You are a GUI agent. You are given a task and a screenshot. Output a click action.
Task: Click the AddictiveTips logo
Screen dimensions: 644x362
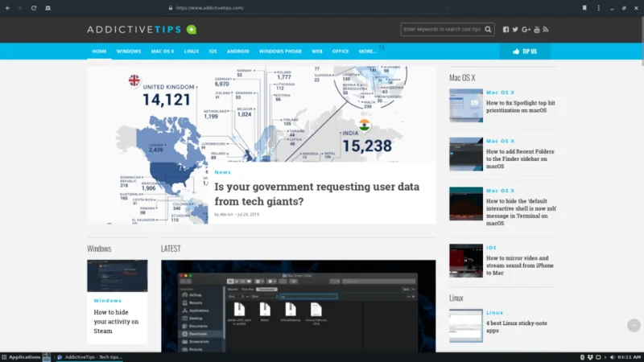pyautogui.click(x=134, y=30)
